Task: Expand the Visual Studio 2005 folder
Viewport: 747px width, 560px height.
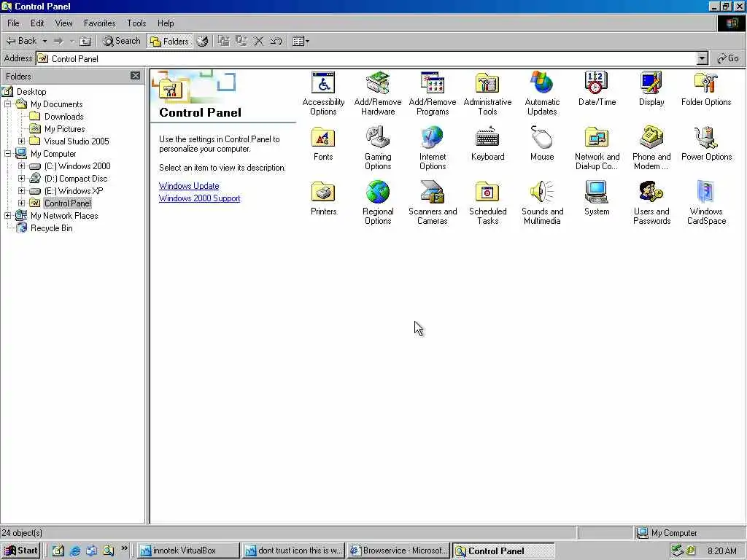Action: click(x=21, y=141)
